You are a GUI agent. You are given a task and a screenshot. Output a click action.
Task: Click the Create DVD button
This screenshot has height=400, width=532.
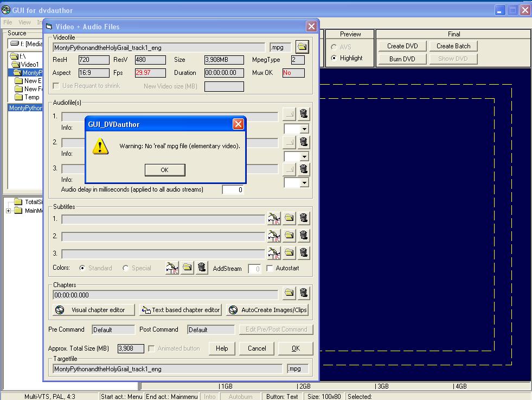tap(402, 46)
